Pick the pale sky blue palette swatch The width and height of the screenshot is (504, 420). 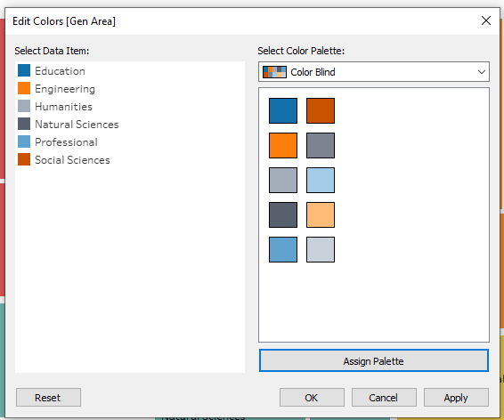(x=321, y=180)
